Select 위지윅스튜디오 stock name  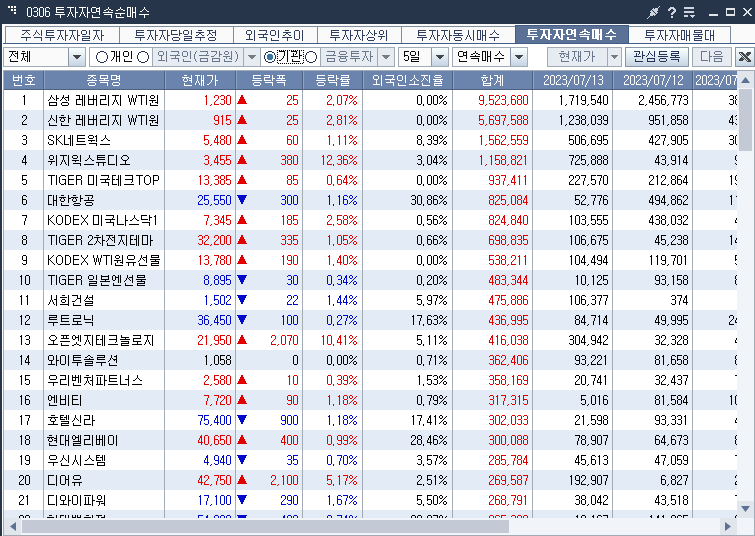click(x=89, y=160)
